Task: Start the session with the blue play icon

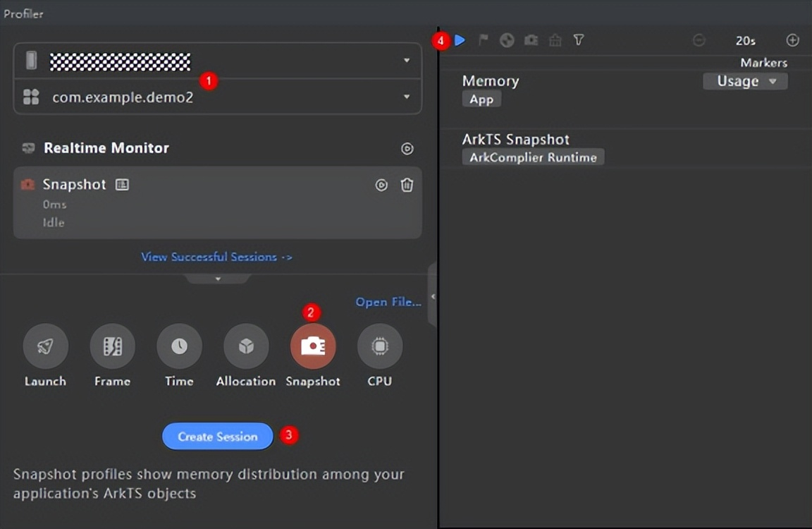Action: point(460,40)
